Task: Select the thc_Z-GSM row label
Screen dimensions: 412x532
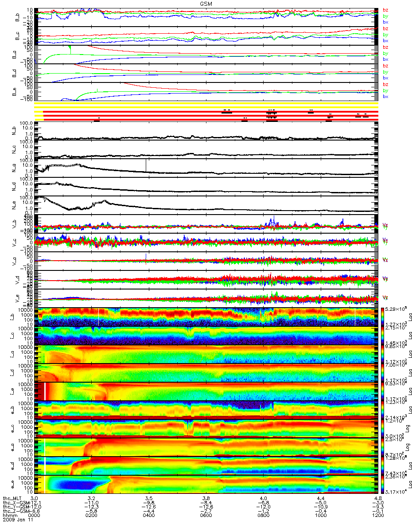Action: (x=16, y=512)
